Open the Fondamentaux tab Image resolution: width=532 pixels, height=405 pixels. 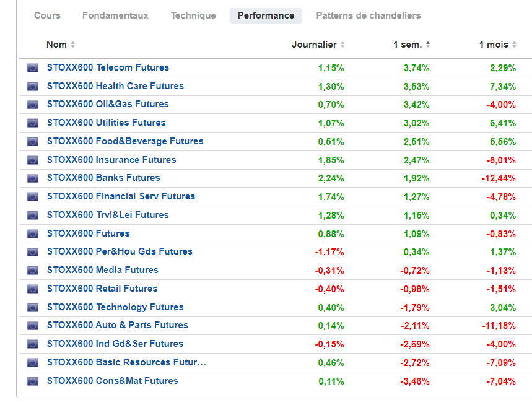(115, 15)
